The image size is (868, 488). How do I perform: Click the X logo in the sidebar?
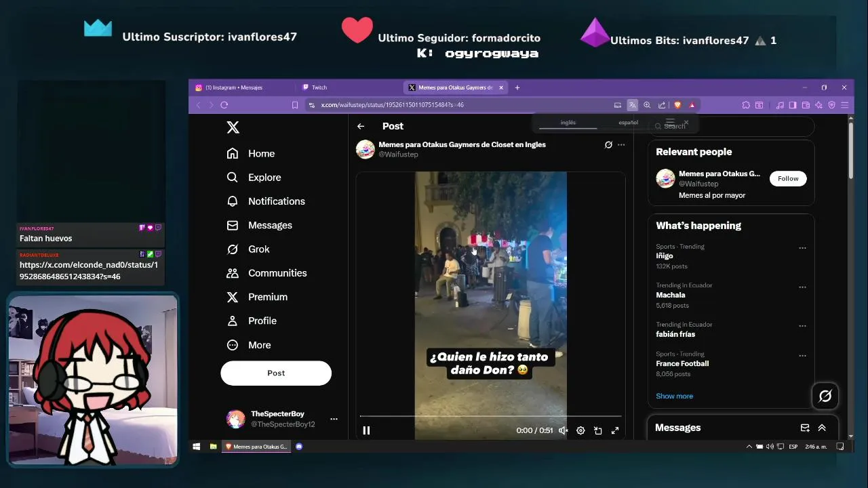[x=233, y=127]
